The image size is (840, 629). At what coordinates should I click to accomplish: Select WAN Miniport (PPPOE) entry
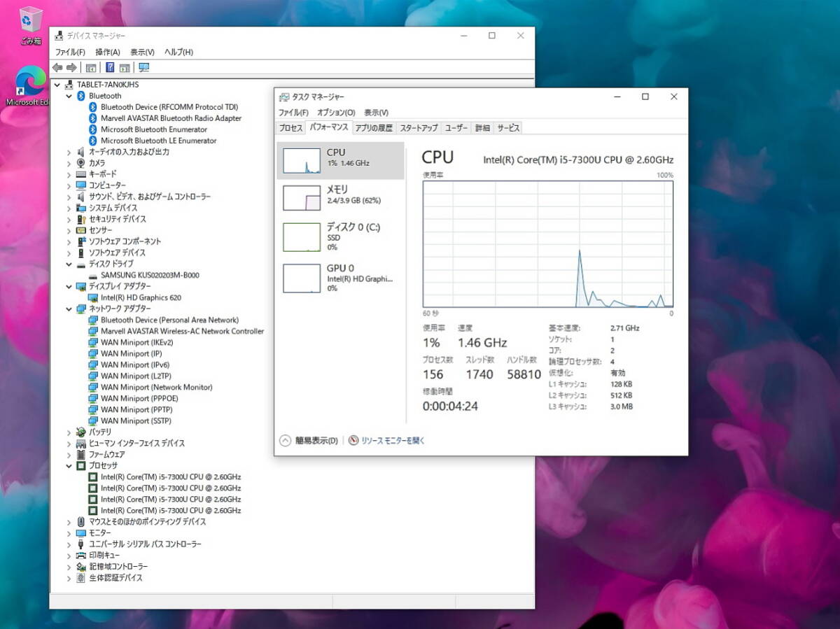click(x=139, y=398)
